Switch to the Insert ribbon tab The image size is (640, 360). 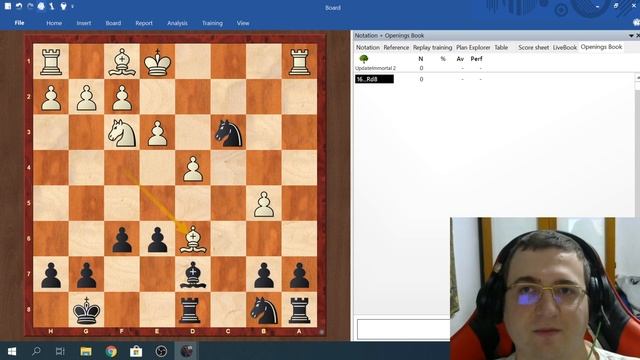click(x=84, y=23)
